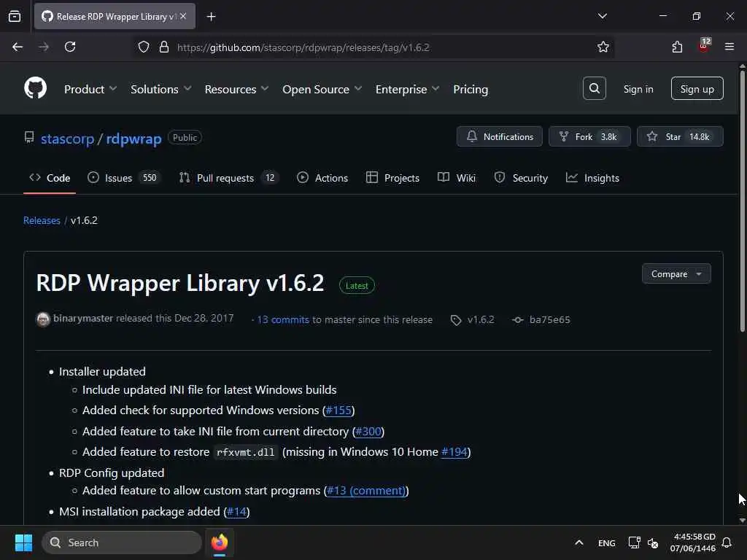Expand Solutions navigation dropdown

[160, 89]
